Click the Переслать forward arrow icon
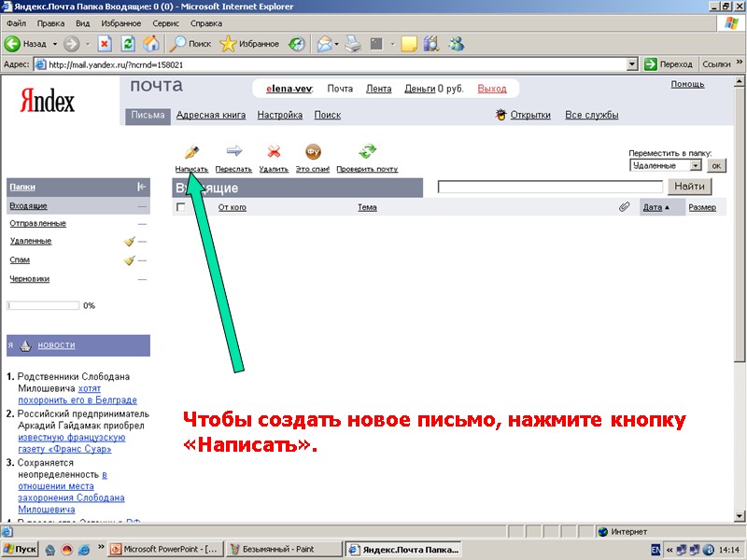This screenshot has height=560, width=747. point(234,151)
